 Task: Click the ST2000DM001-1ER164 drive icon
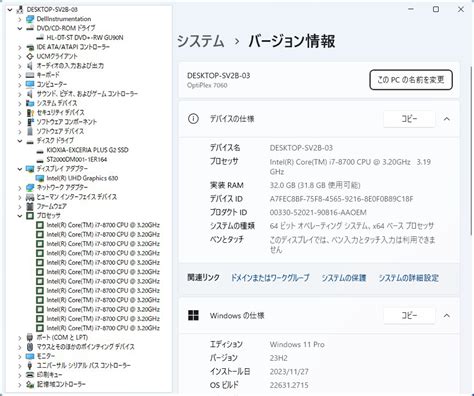pos(40,160)
